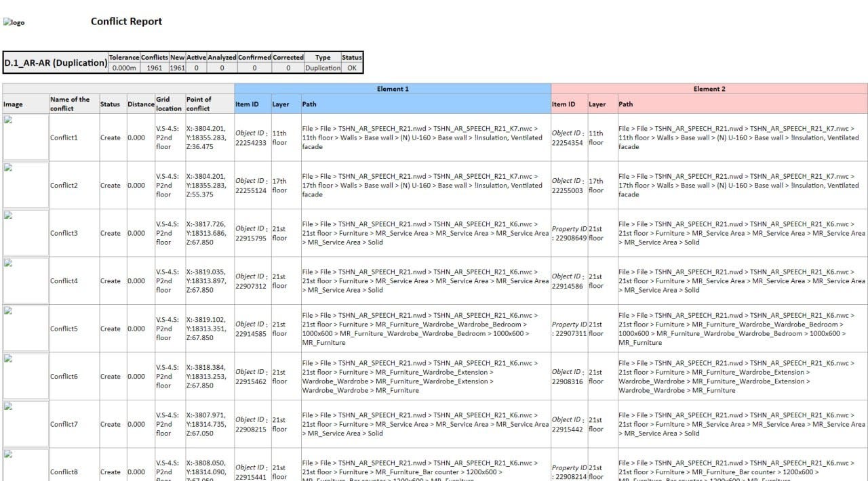Image resolution: width=868 pixels, height=481 pixels.
Task: Click Object ID 22914586 in Conflict4 row
Action: click(x=568, y=281)
